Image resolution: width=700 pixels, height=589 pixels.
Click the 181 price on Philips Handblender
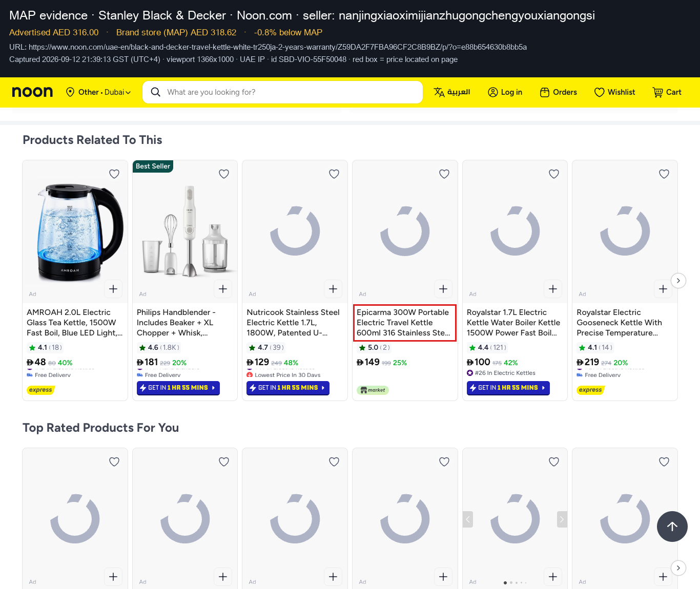148,363
